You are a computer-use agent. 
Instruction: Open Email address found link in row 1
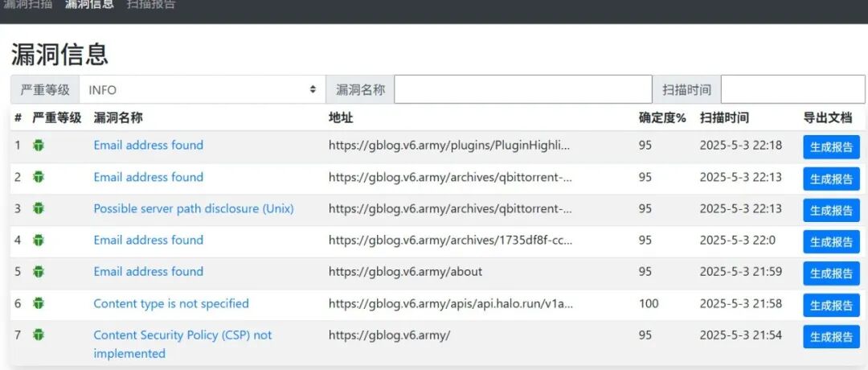pos(149,145)
